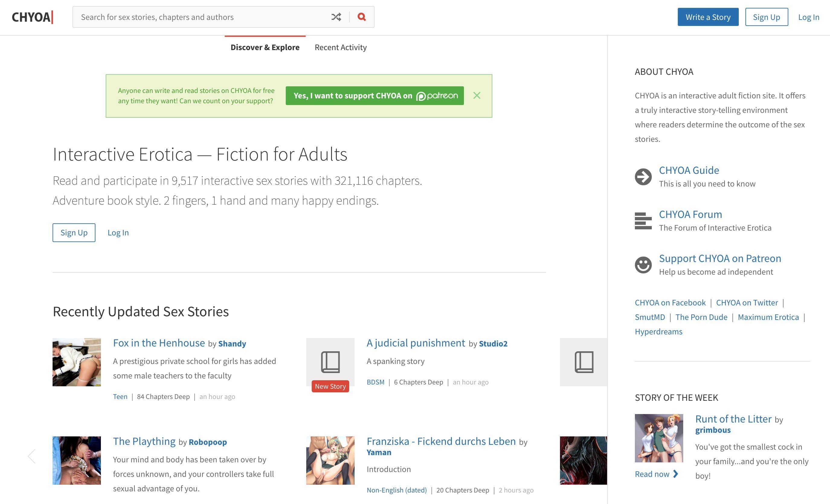Open the SmutMD link
The image size is (830, 504).
pyautogui.click(x=650, y=317)
